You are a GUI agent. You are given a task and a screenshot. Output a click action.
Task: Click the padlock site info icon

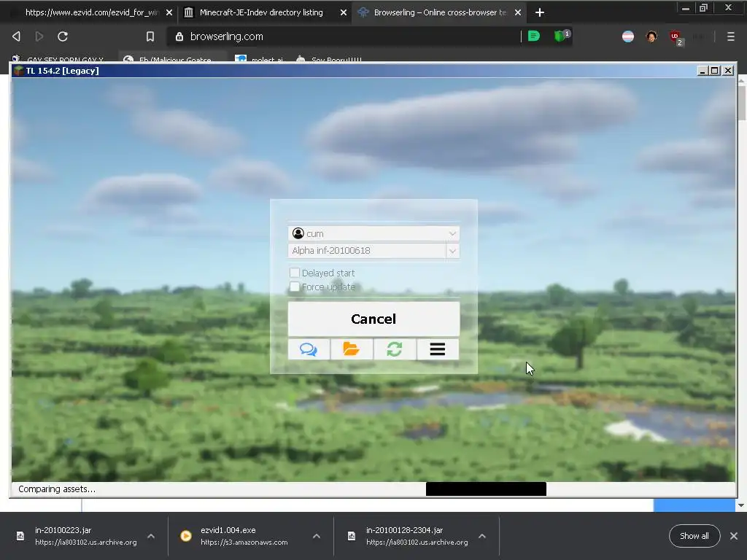pos(179,36)
